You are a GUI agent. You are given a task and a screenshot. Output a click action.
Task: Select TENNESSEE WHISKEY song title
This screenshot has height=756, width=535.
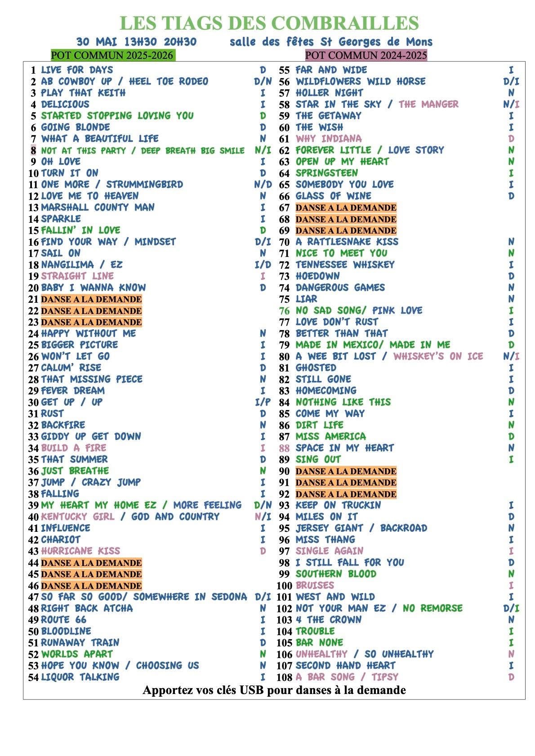(x=345, y=265)
